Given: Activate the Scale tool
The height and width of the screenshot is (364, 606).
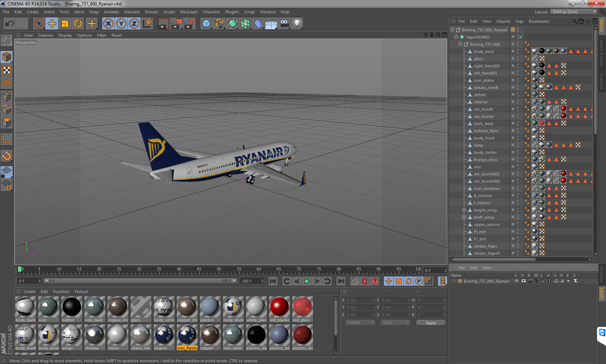Looking at the screenshot, I should coord(65,24).
